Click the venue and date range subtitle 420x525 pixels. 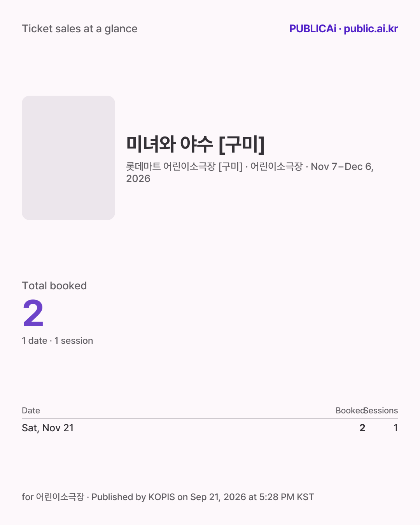click(250, 172)
